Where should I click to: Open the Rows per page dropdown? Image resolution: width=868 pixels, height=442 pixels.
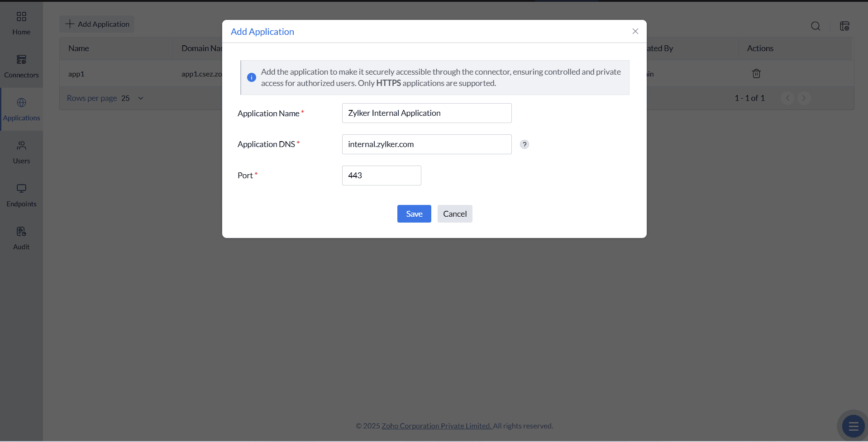pos(140,98)
